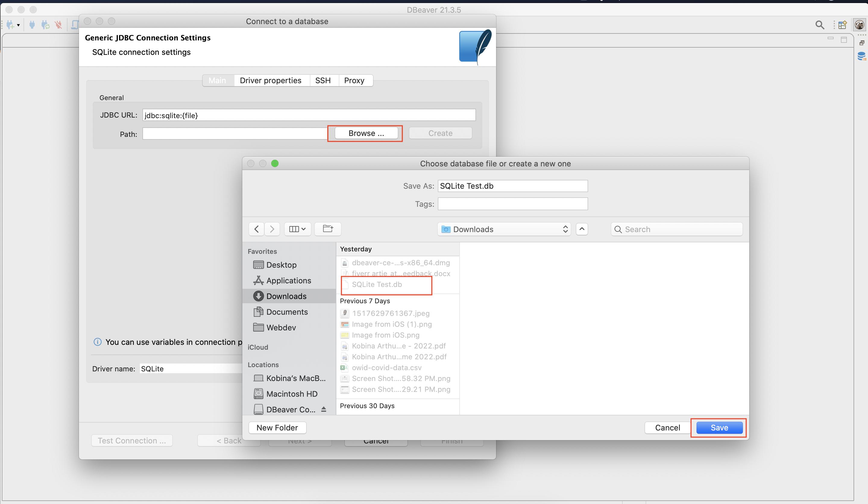Click the blue Save button
This screenshot has height=504, width=868.
(719, 427)
